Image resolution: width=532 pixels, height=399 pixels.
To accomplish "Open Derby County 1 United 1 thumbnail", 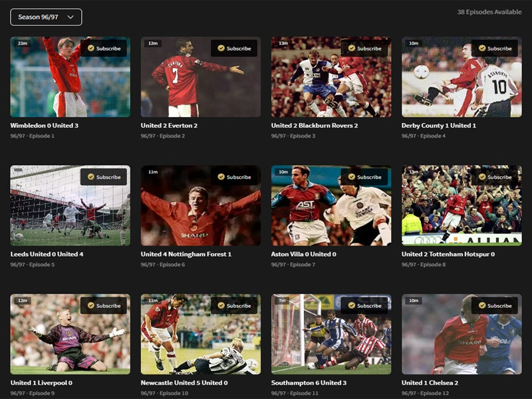I will pyautogui.click(x=462, y=77).
